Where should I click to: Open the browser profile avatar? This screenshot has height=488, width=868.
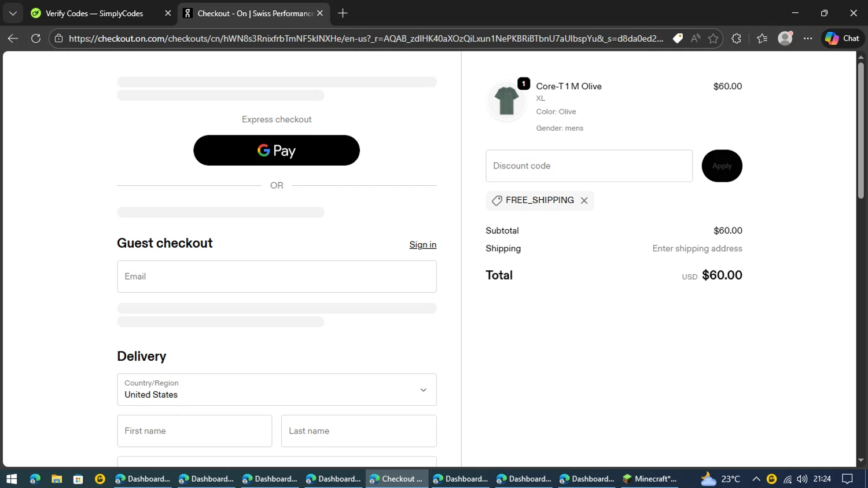[785, 38]
